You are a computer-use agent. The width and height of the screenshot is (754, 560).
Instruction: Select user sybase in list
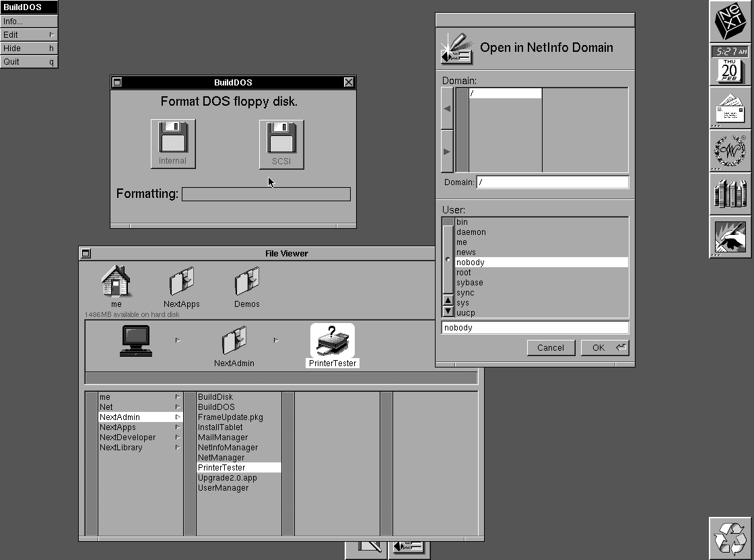(541, 283)
